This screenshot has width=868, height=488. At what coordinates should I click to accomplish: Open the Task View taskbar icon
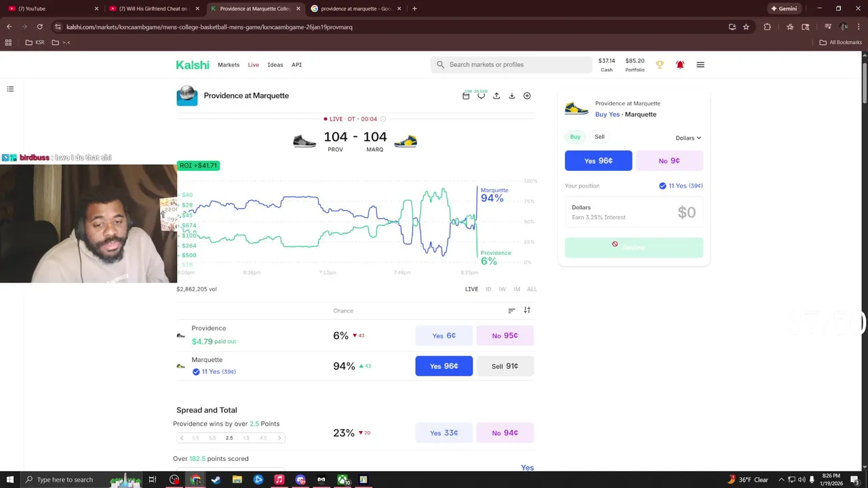tap(153, 480)
